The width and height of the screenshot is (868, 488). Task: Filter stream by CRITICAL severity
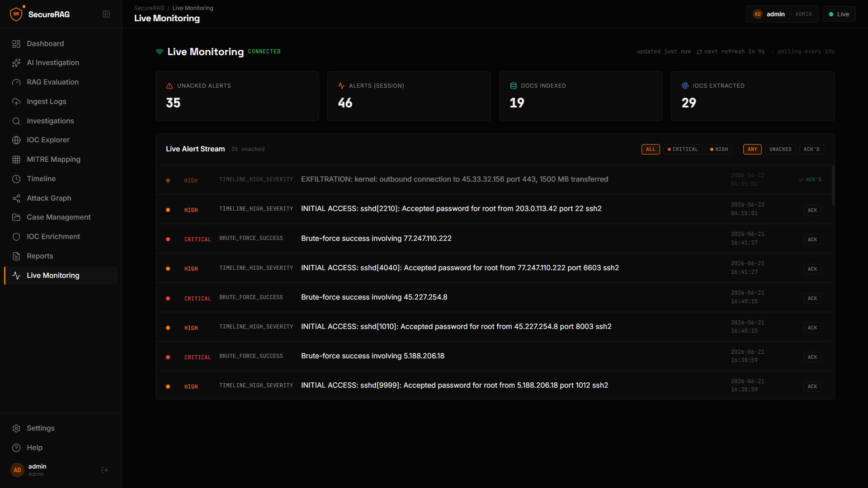coord(683,149)
